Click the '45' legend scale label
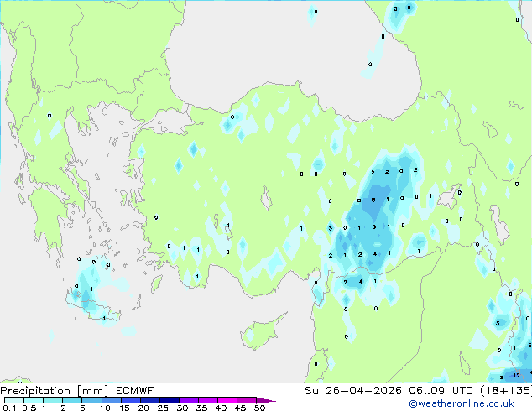532x411 pixels. point(240,408)
